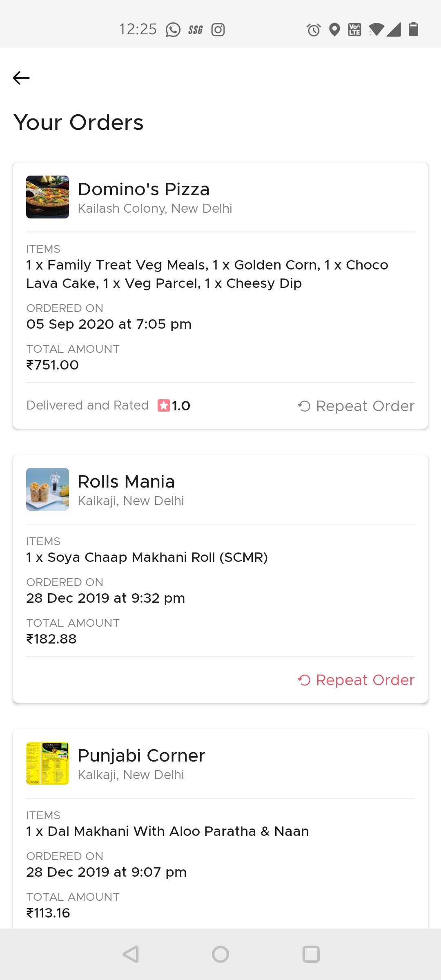Tap the Punjabi Corner menu thumbnail

[x=47, y=763]
